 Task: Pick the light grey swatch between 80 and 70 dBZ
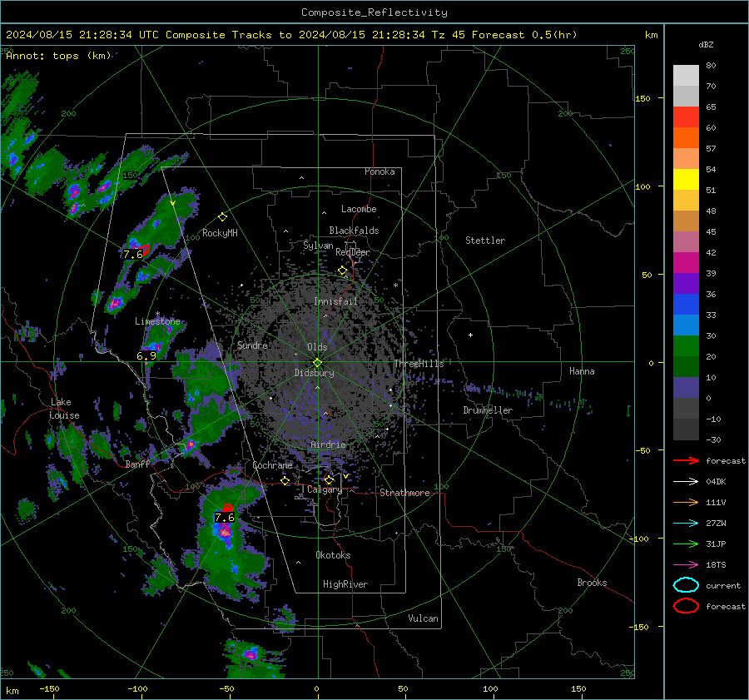[686, 76]
